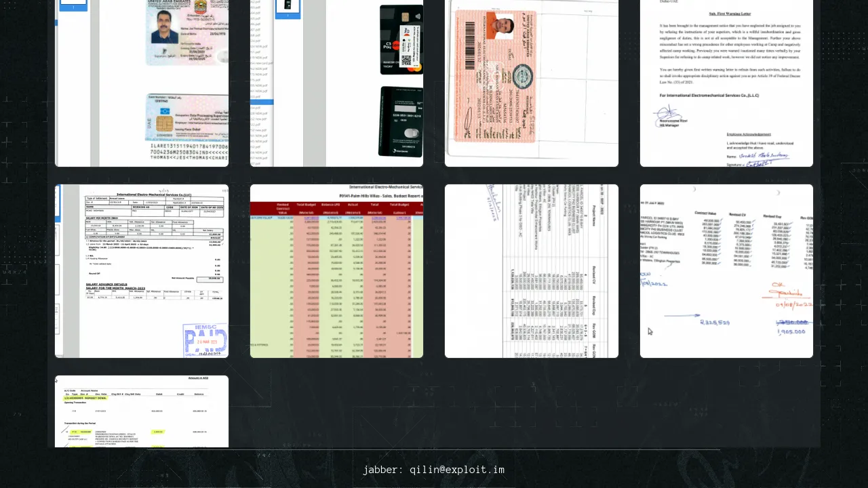This screenshot has width=868, height=488.
Task: Click the jabber contact address text
Action: (x=433, y=470)
